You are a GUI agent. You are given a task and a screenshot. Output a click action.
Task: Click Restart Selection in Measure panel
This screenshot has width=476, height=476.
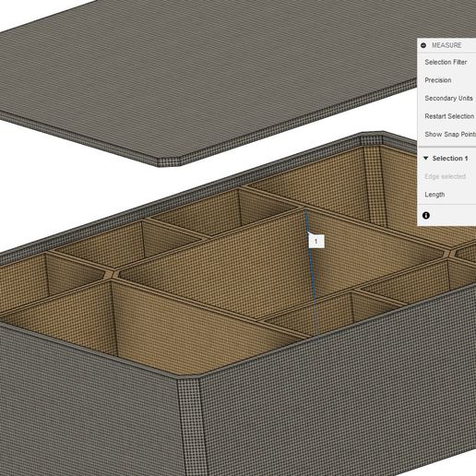[x=449, y=116]
